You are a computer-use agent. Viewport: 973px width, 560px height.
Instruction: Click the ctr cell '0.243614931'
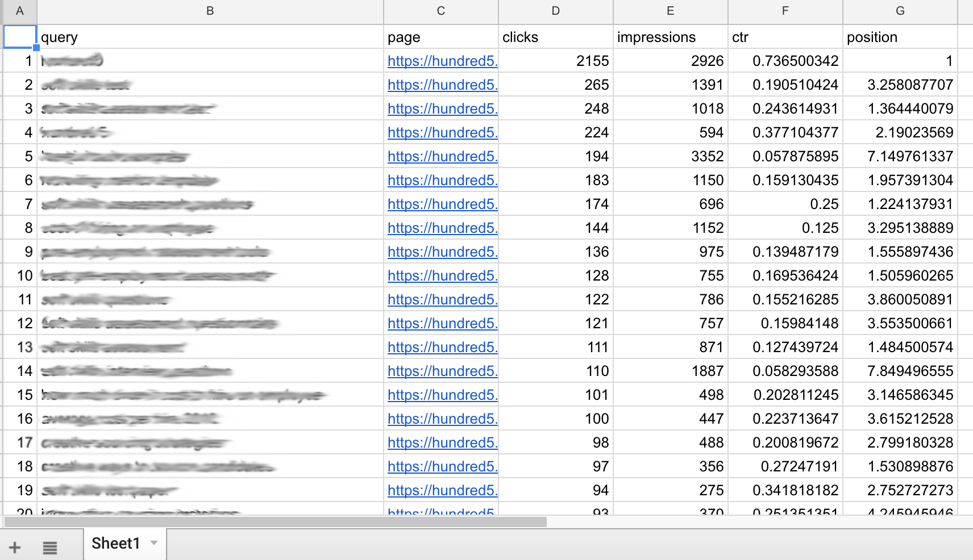[x=785, y=108]
